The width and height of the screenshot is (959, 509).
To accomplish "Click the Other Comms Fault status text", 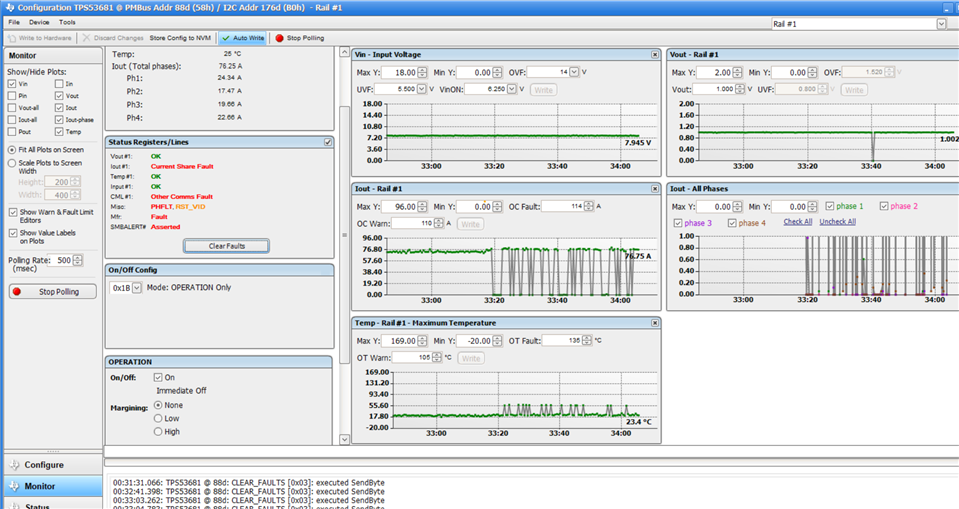I will [x=182, y=196].
